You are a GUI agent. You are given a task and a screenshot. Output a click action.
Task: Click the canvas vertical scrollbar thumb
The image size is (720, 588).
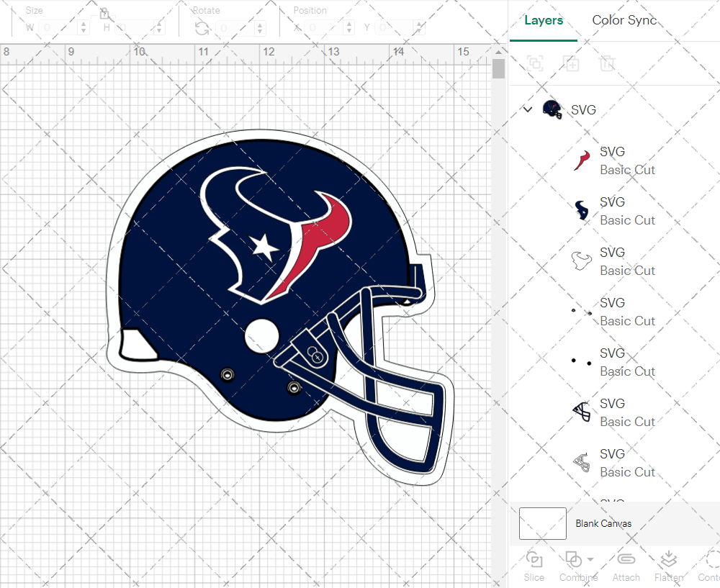(x=498, y=69)
